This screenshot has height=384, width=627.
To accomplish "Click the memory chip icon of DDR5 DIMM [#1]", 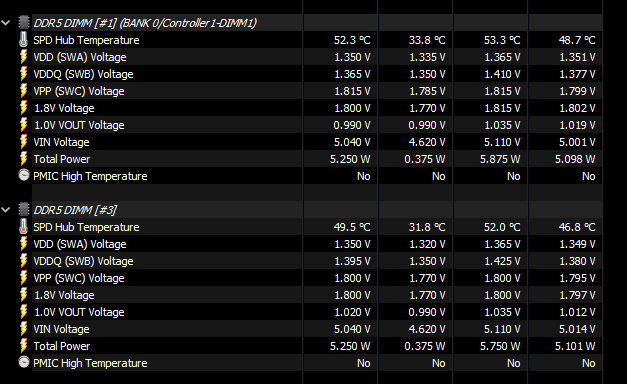I will point(24,22).
